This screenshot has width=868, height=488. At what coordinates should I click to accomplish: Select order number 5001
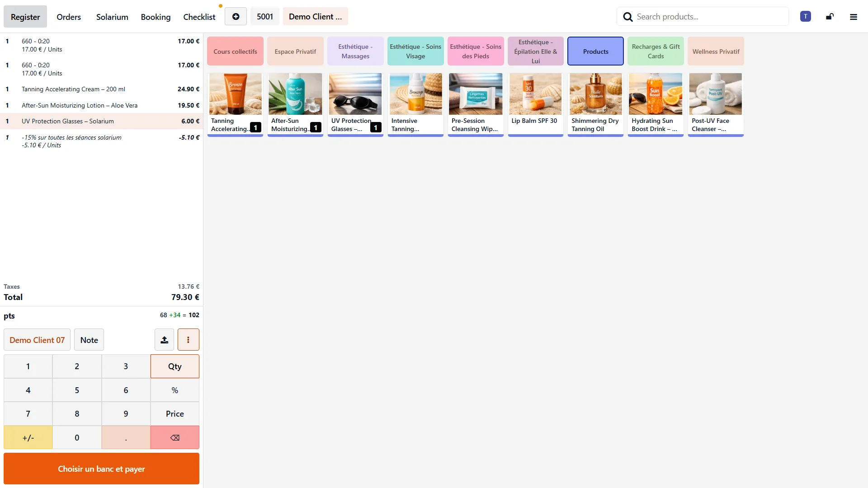[x=265, y=17]
